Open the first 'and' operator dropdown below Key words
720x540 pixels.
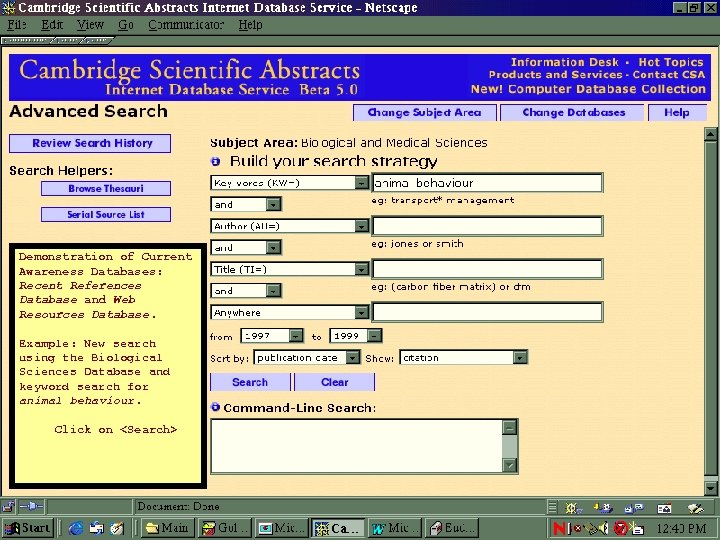pos(273,204)
